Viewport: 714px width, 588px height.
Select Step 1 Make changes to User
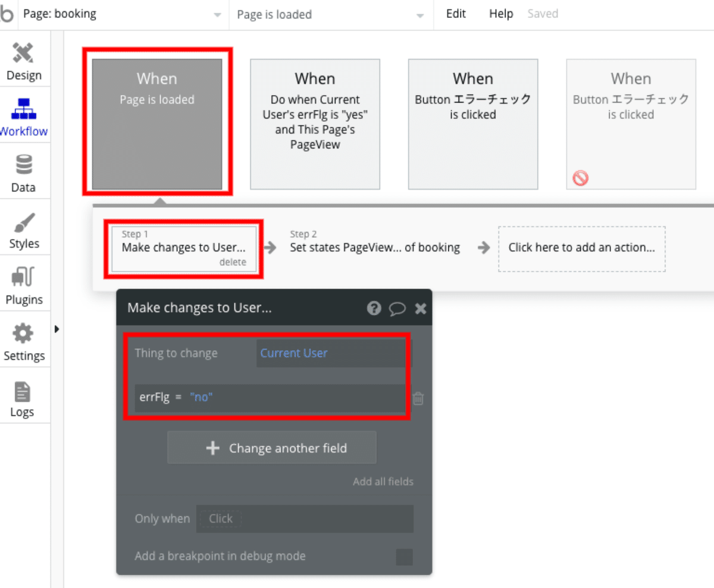tap(183, 249)
